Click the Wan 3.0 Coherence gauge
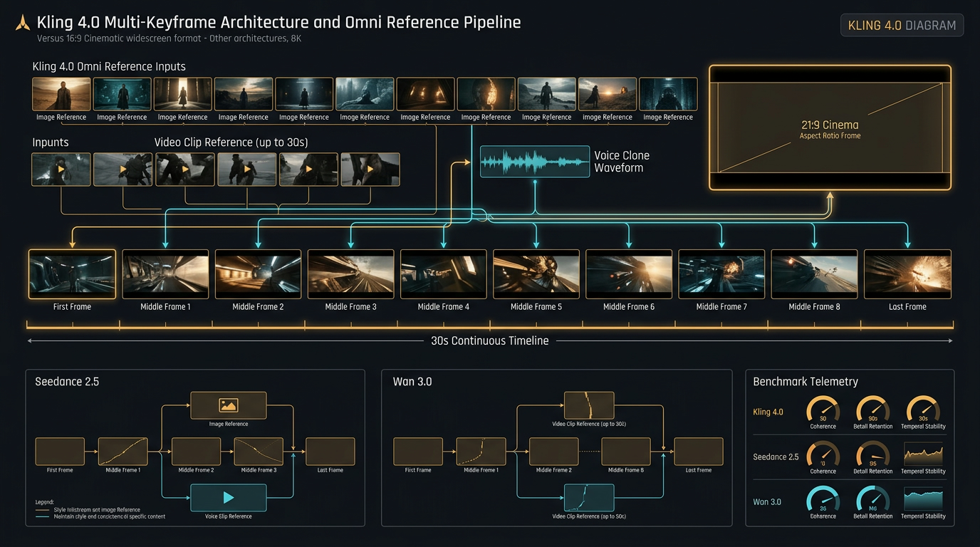The height and width of the screenshot is (547, 980). coord(823,499)
